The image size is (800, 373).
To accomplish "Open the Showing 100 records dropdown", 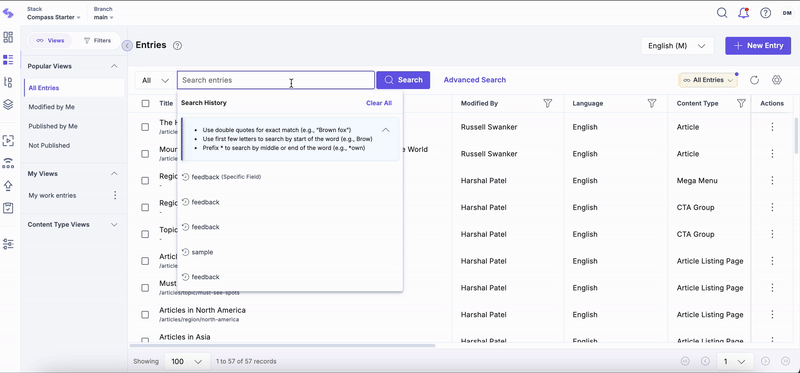I will point(187,361).
